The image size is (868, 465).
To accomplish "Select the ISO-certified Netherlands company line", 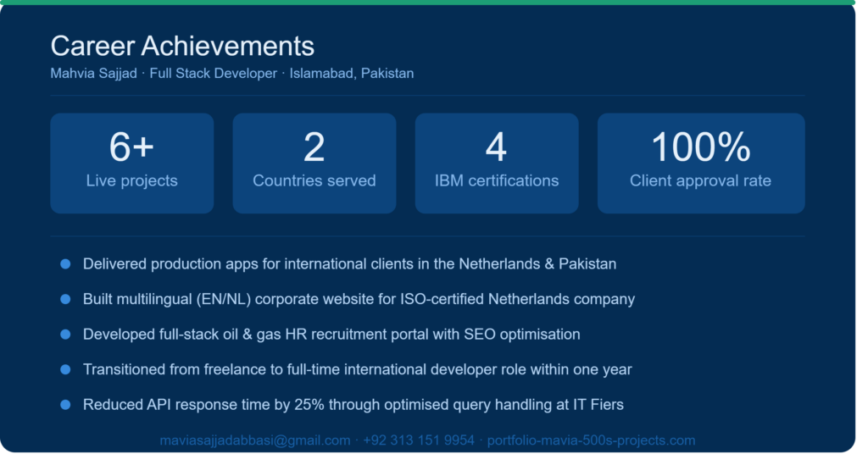I will click(x=359, y=299).
